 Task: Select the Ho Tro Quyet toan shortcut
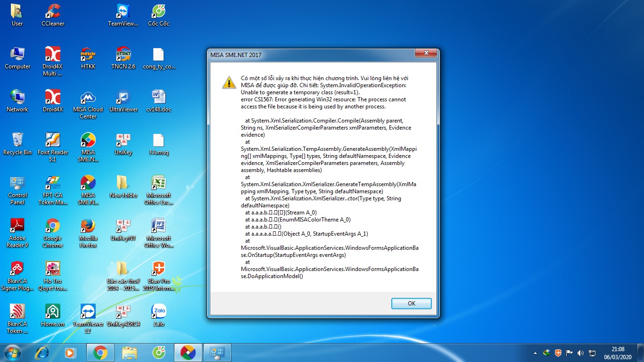[x=53, y=276]
